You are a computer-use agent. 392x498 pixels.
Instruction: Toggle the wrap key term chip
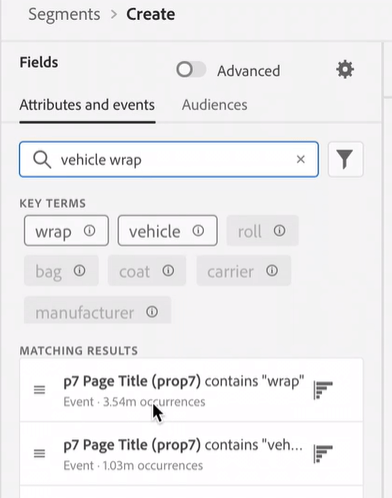(66, 231)
